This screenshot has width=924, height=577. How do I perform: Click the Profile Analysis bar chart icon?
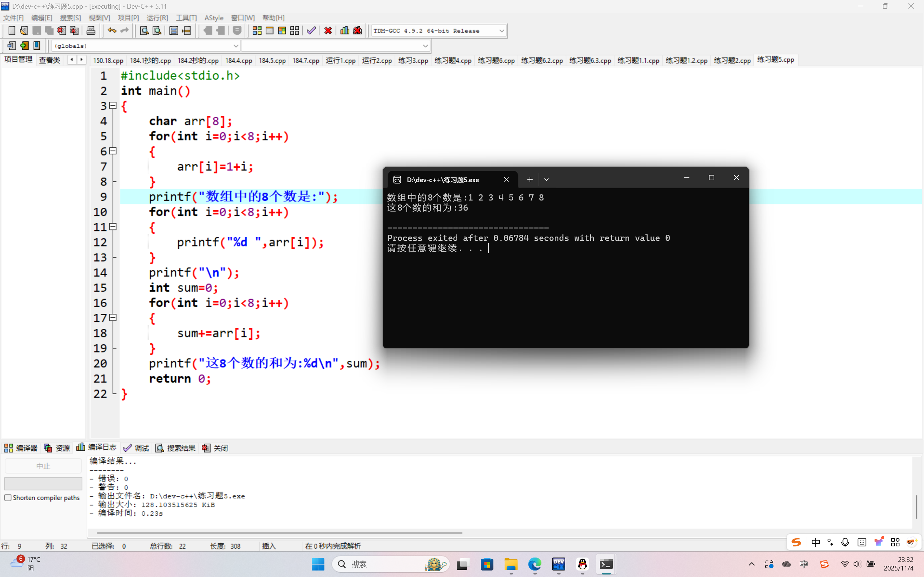[x=344, y=31]
